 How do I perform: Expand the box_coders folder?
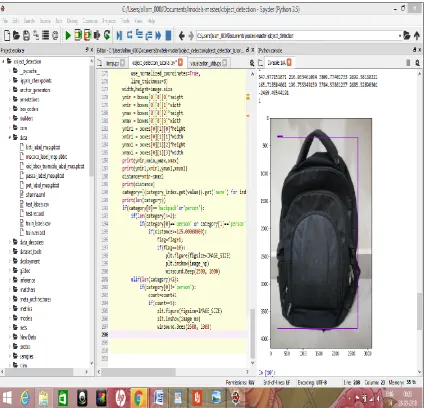coord(10,109)
